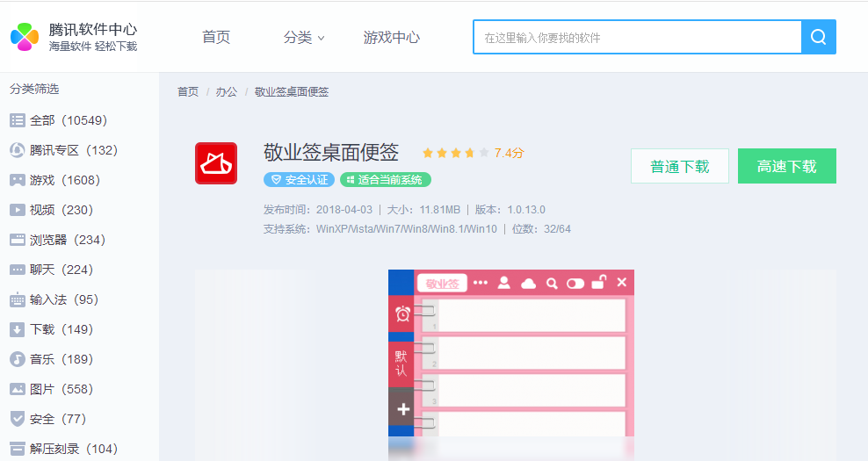Click the 下载 arrow icon in sidebar
Image resolution: width=868 pixels, height=461 pixels.
pos(18,329)
